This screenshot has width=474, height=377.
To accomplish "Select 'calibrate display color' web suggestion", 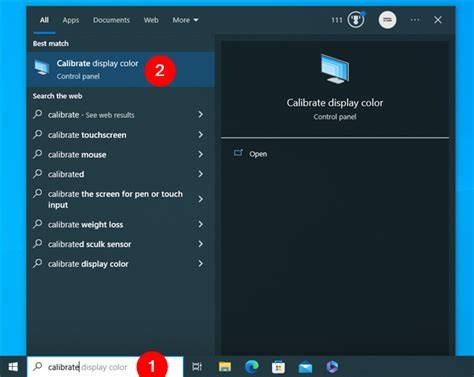I will [x=121, y=264].
